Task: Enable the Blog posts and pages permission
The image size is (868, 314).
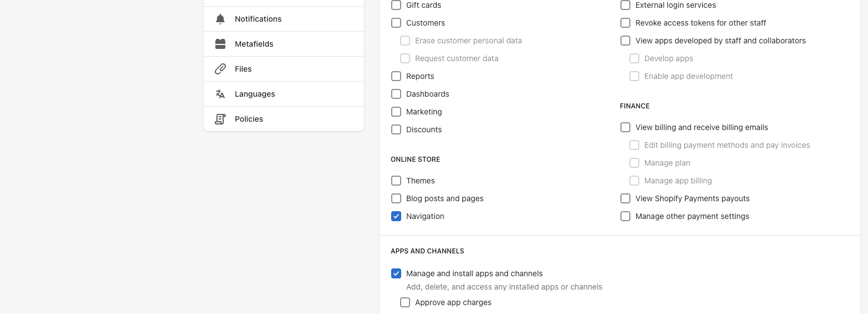Action: pyautogui.click(x=396, y=198)
